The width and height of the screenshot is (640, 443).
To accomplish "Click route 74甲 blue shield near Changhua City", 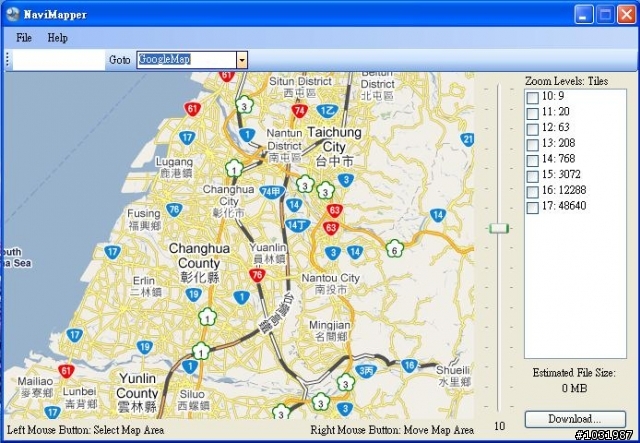I will [x=272, y=192].
